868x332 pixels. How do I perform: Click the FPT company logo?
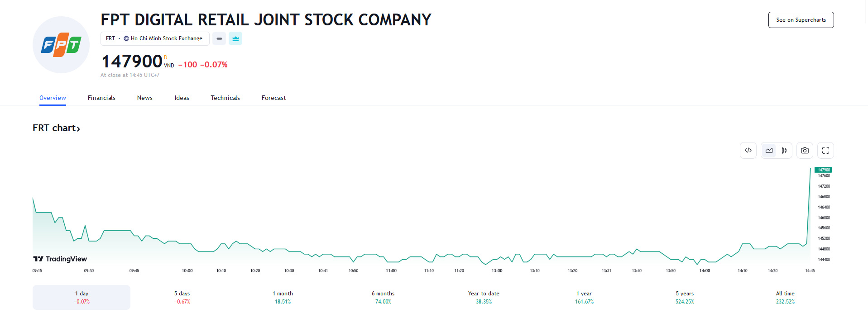coord(61,45)
